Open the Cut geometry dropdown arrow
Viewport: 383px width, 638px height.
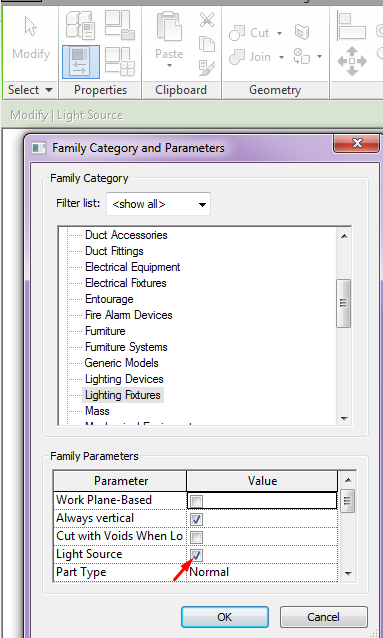(x=280, y=33)
